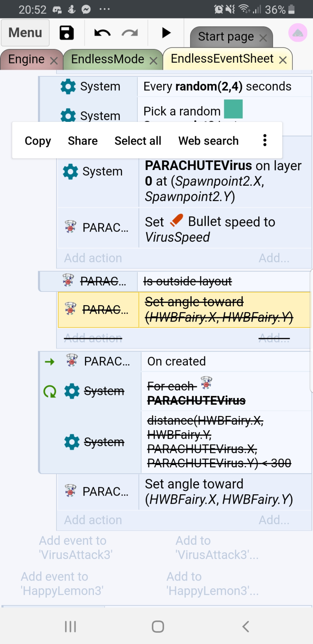Screen dimensions: 313x644
Task: Select the EndlessEventSheet tab
Action: coord(222,59)
